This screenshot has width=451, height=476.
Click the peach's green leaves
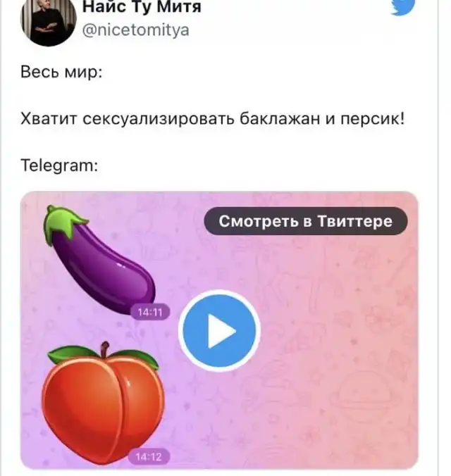(x=104, y=357)
